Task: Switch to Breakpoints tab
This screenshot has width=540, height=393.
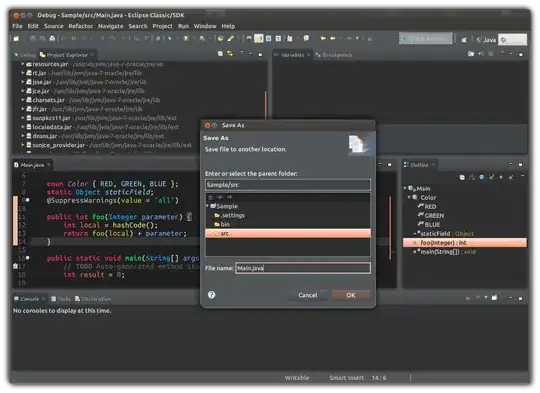Action: coord(334,55)
